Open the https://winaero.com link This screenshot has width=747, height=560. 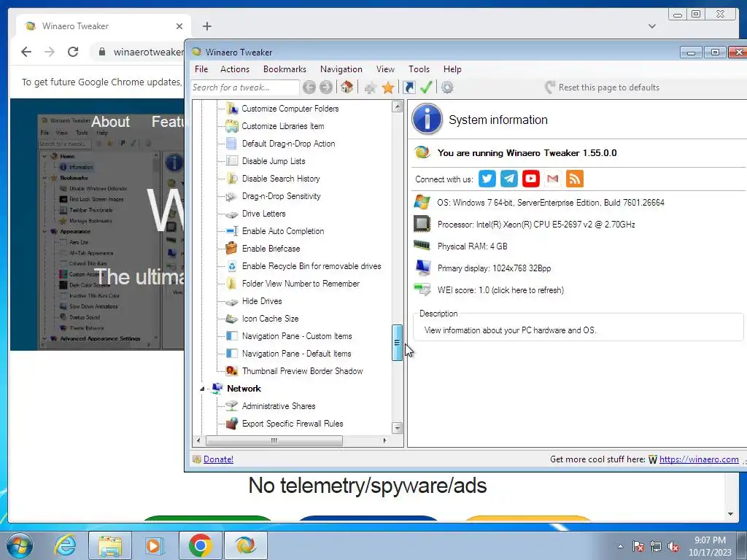(x=699, y=459)
